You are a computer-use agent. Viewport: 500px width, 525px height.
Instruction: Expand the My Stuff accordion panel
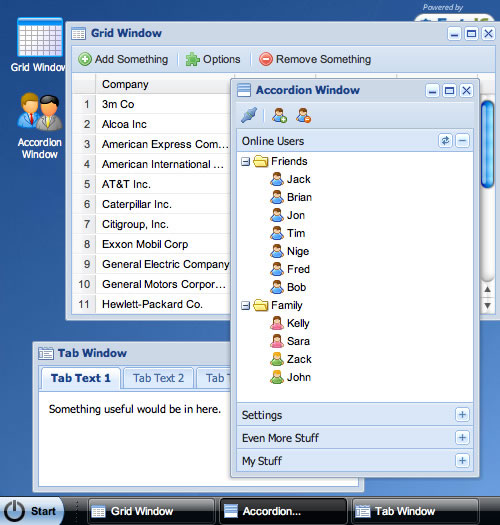point(462,460)
